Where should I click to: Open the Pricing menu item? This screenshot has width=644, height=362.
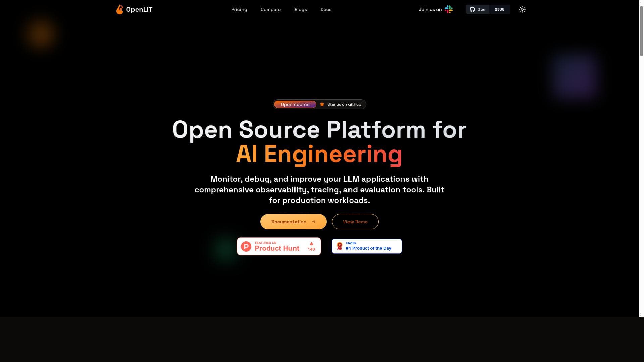239,9
